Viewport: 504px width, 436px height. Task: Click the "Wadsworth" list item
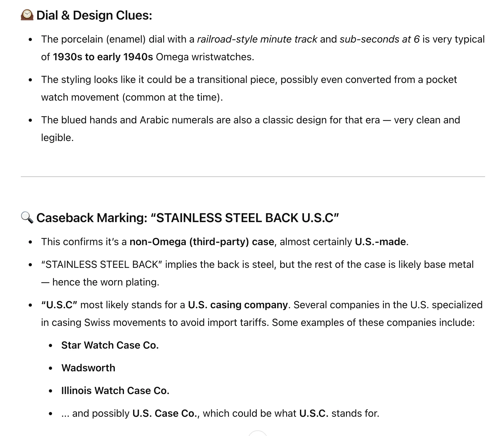coord(88,368)
